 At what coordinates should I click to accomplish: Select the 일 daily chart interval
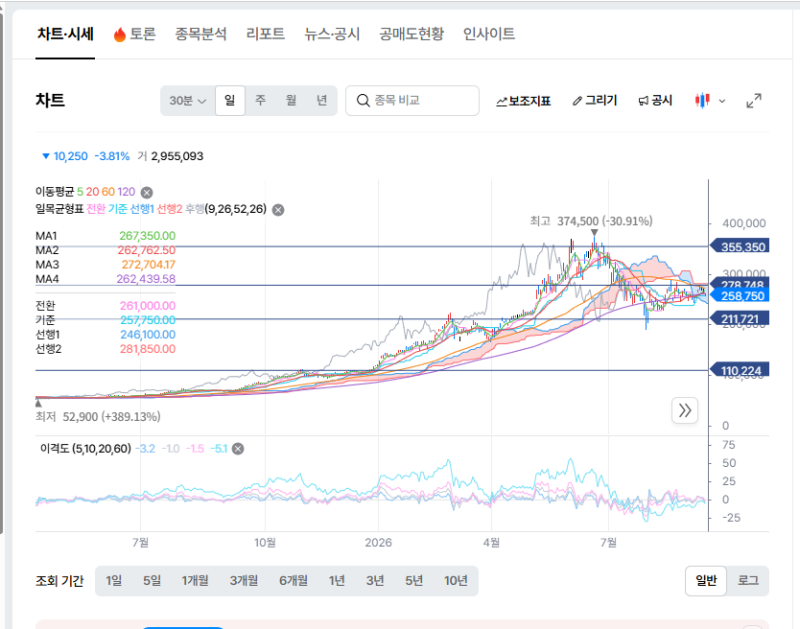[230, 100]
